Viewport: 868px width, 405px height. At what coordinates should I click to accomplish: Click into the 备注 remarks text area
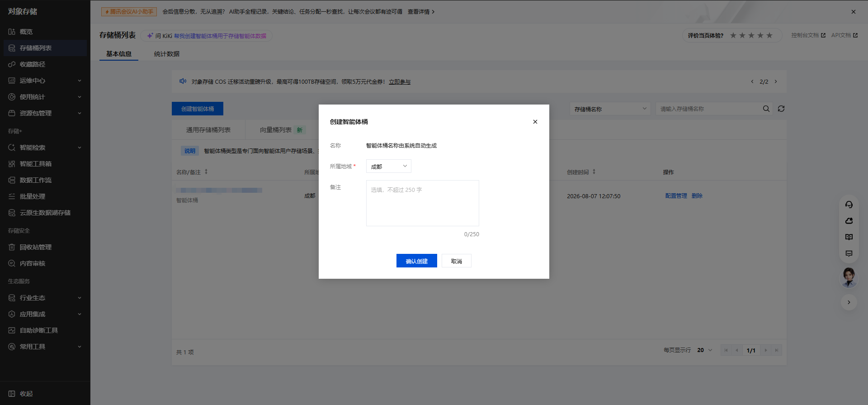pos(423,203)
